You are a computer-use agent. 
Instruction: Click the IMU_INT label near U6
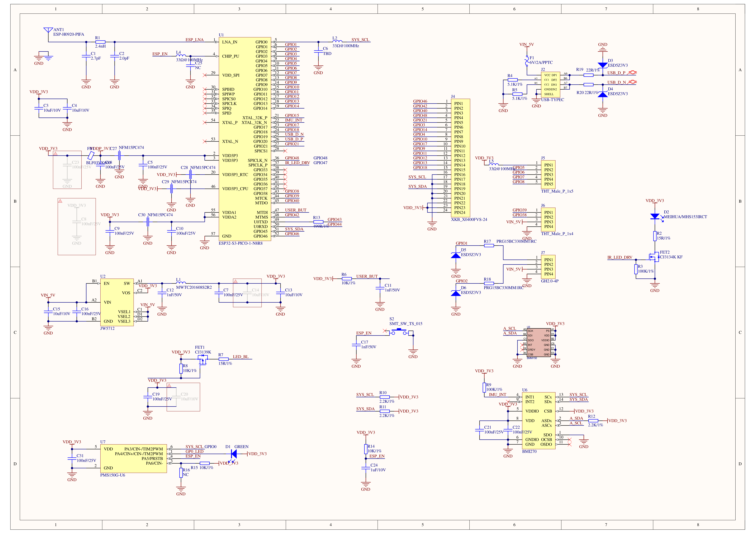coord(498,394)
